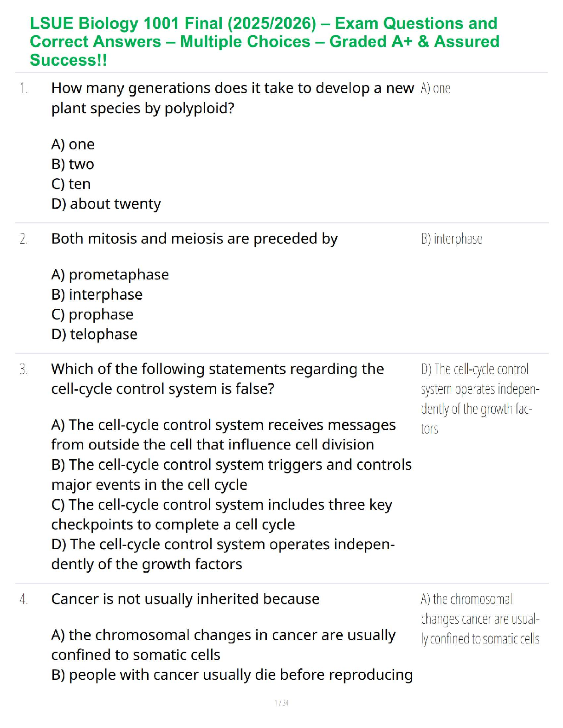
Task: Click the right-column answer key for question 3
Action: pyautogui.click(x=480, y=398)
